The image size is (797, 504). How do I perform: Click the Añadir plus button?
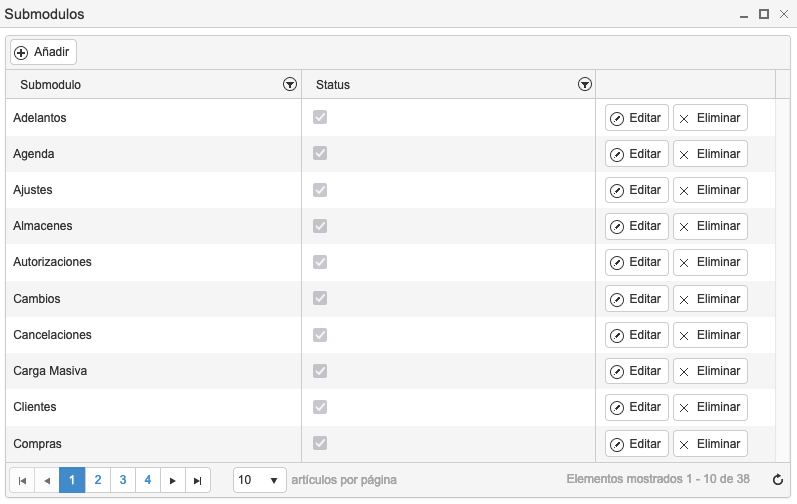pos(43,52)
